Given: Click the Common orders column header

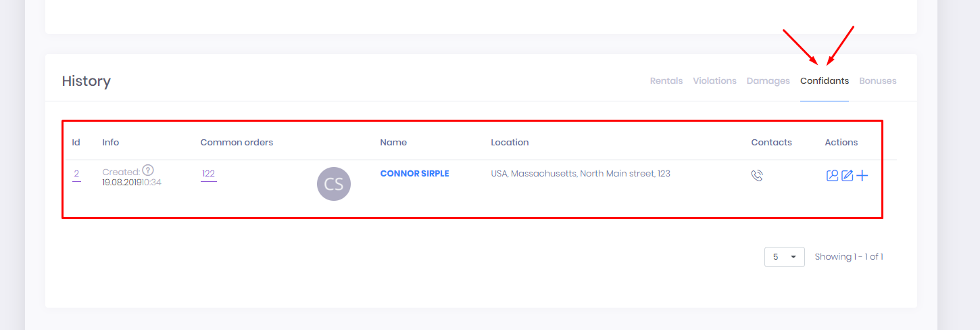Looking at the screenshot, I should 237,143.
